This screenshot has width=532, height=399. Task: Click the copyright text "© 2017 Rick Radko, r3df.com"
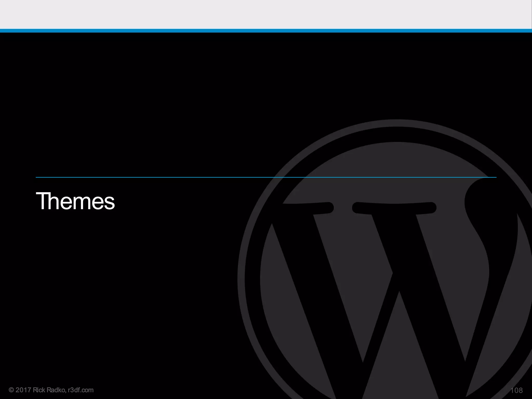[51, 390]
